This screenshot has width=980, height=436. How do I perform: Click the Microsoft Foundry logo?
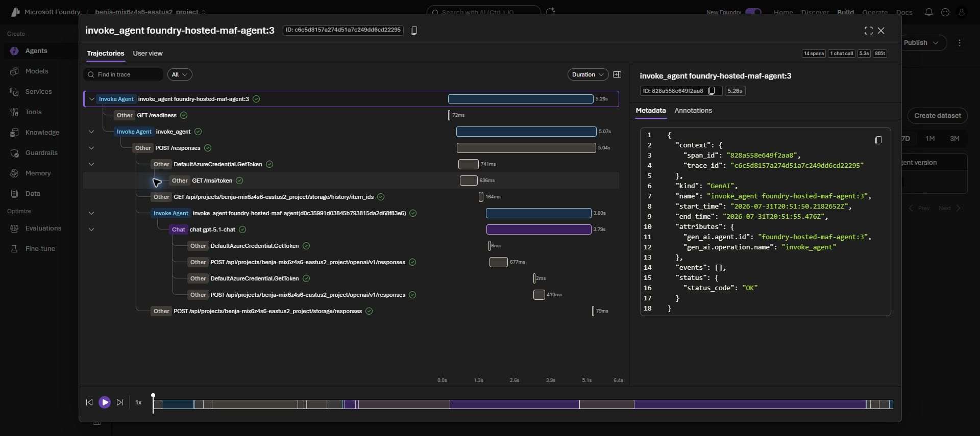click(15, 12)
